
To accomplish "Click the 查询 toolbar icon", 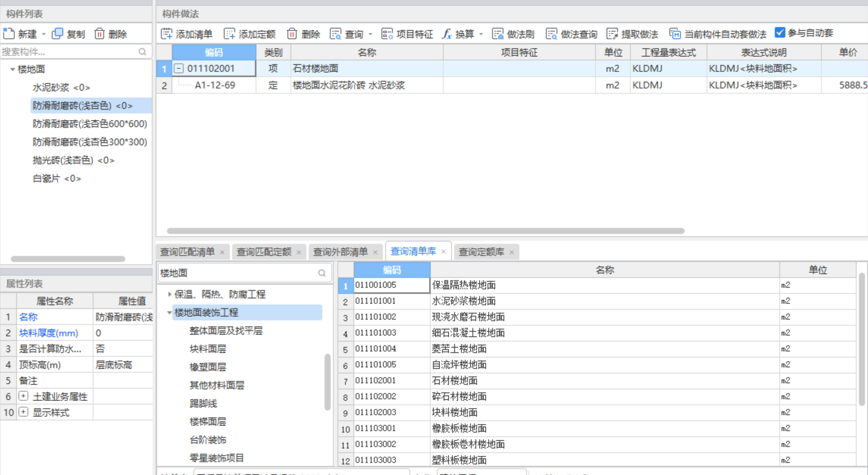I will (x=335, y=34).
